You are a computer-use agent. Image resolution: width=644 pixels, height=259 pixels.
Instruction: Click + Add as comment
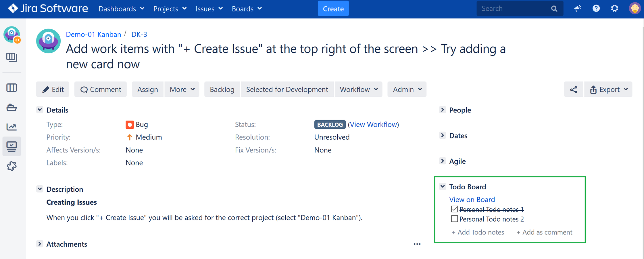tap(544, 232)
